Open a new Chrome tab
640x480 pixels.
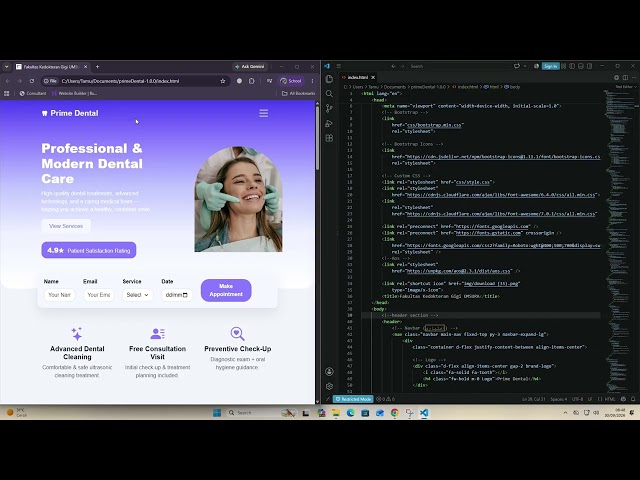[x=97, y=67]
